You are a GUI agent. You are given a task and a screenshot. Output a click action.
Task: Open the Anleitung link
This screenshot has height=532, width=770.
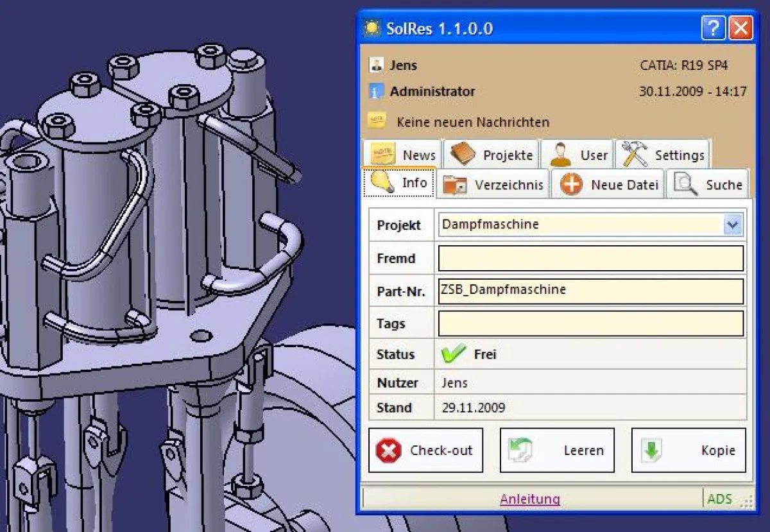(x=530, y=499)
